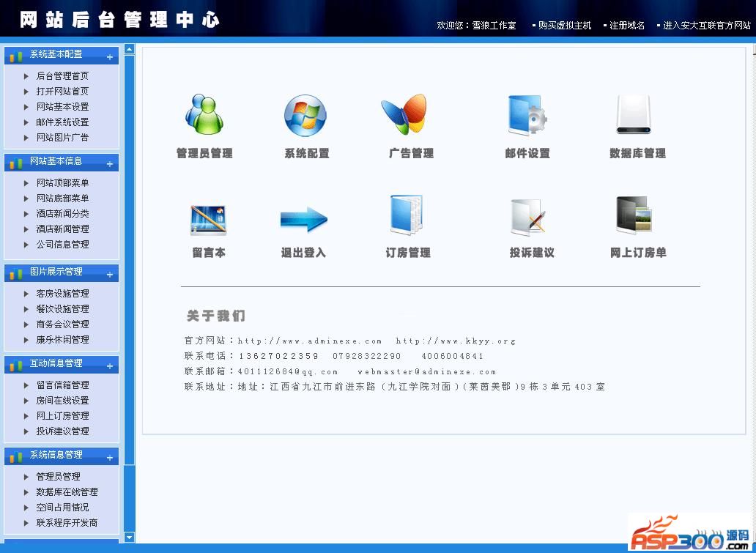The height and width of the screenshot is (553, 756).
Task: Click arrow bullet beside 后台管理首页
Action: click(26, 76)
